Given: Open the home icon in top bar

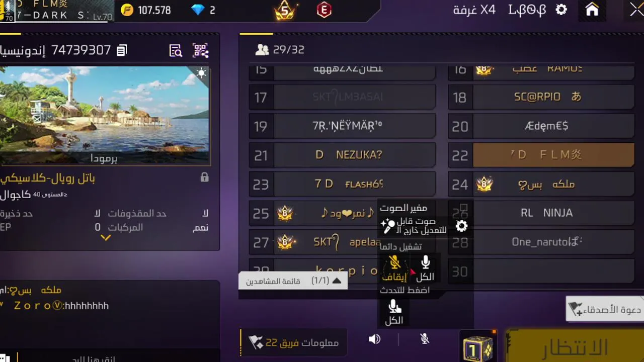Looking at the screenshot, I should click(592, 10).
